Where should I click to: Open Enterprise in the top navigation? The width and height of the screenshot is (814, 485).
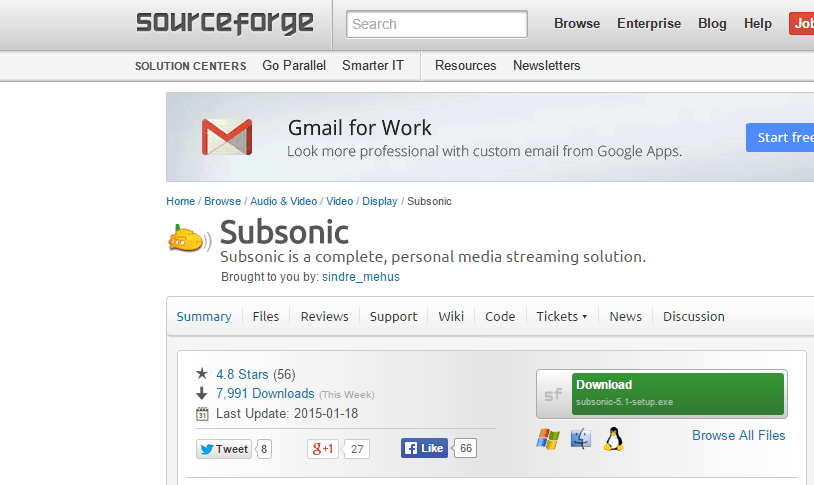pos(649,24)
